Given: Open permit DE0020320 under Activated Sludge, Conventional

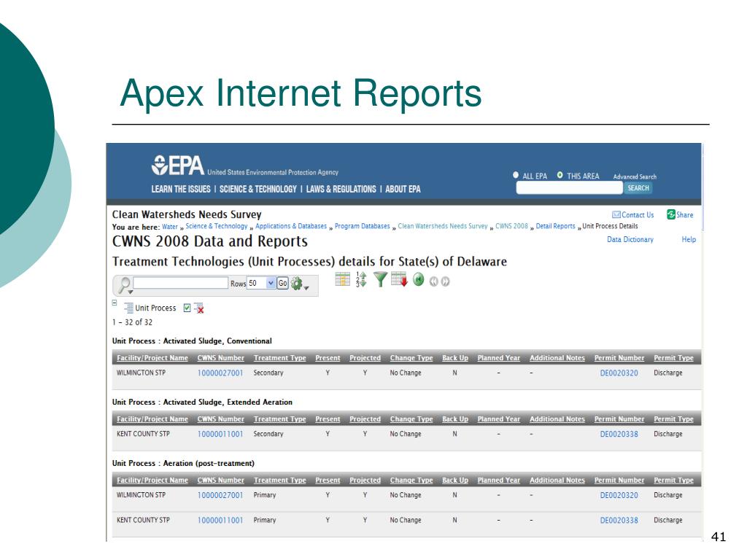Looking at the screenshot, I should pyautogui.click(x=619, y=373).
